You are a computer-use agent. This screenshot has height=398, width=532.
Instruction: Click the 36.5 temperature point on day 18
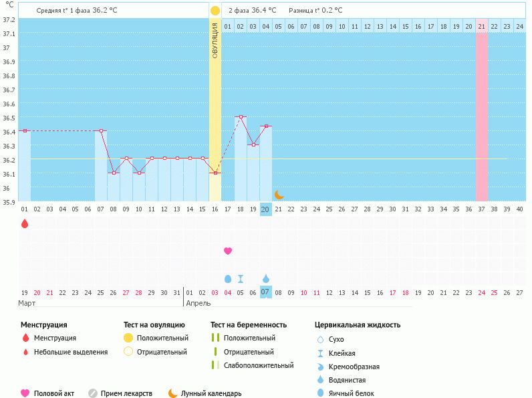pyautogui.click(x=241, y=116)
